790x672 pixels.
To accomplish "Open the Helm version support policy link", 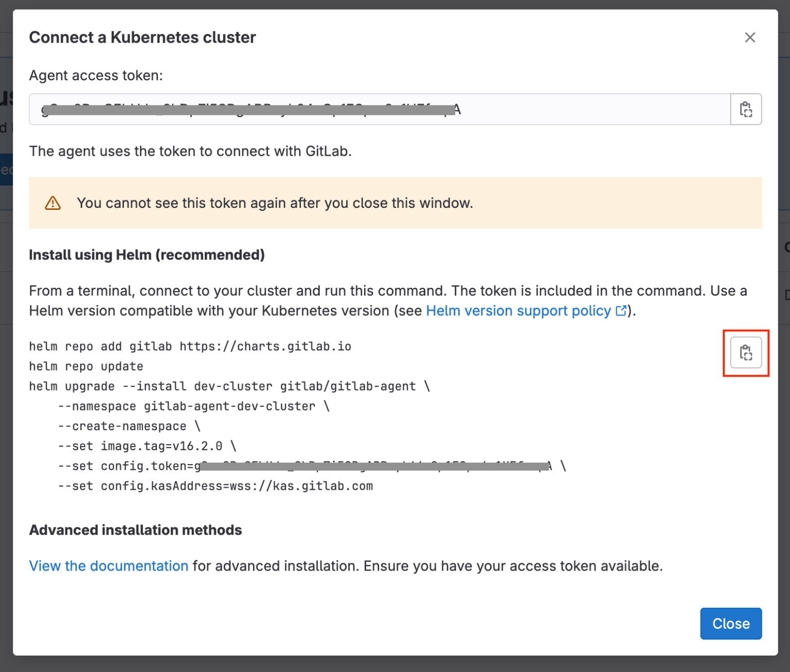I will (518, 311).
